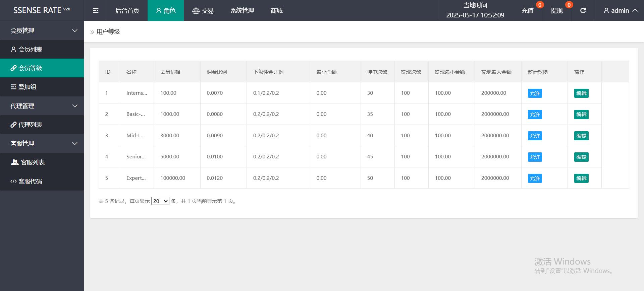This screenshot has height=291, width=644.
Task: Click the list icon beside 叠加组
Action: click(13, 87)
